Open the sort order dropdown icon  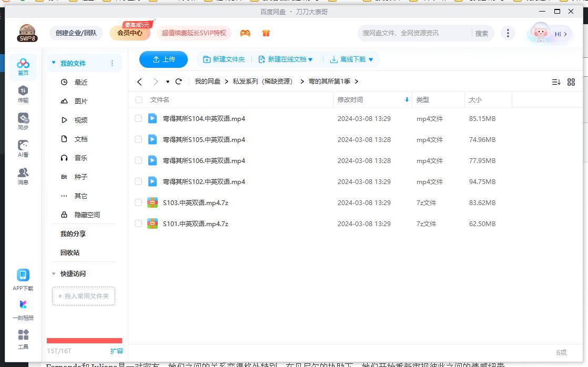556,82
